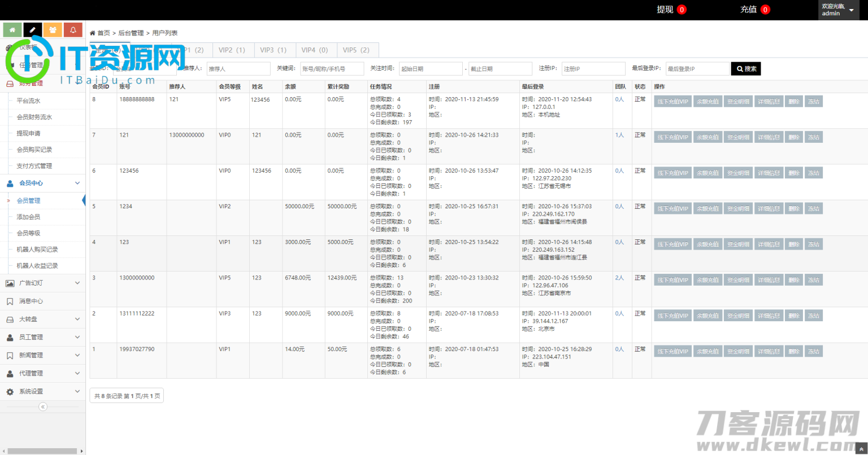Open the 起始日期 start date field
The width and height of the screenshot is (868, 455).
pos(431,69)
